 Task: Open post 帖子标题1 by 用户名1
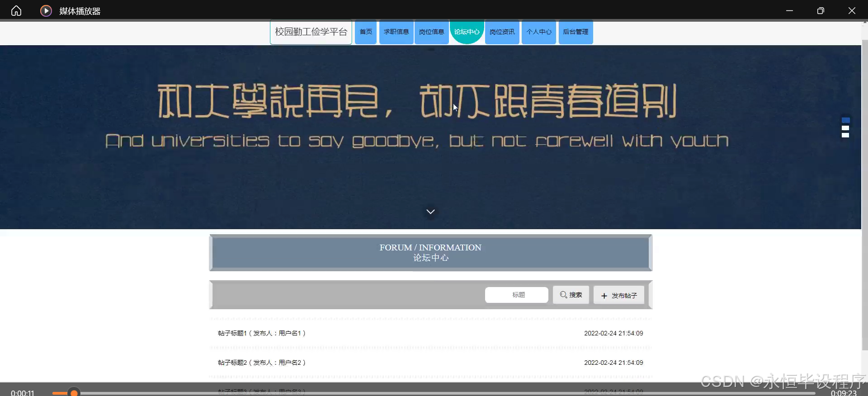pyautogui.click(x=262, y=333)
